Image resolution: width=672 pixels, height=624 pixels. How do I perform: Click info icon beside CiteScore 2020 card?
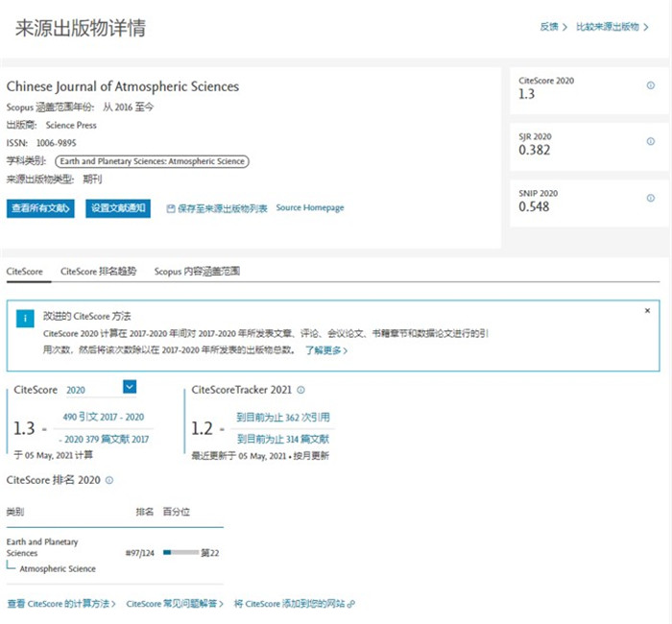(x=651, y=85)
